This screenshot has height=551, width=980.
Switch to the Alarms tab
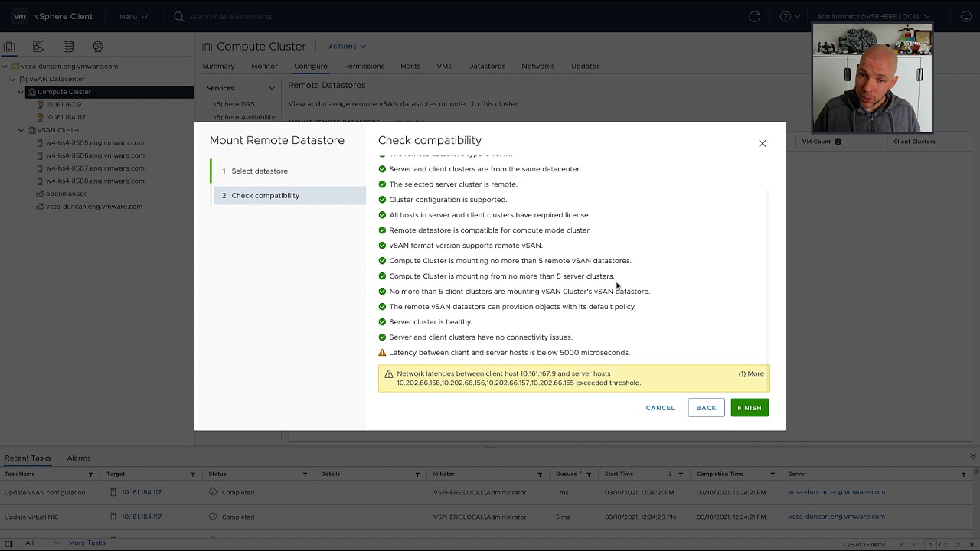pos(79,458)
